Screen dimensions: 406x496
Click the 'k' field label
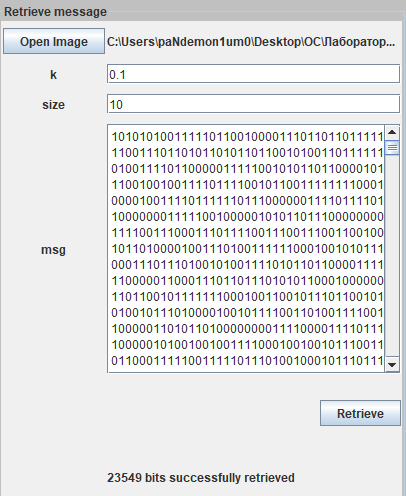(x=53, y=75)
